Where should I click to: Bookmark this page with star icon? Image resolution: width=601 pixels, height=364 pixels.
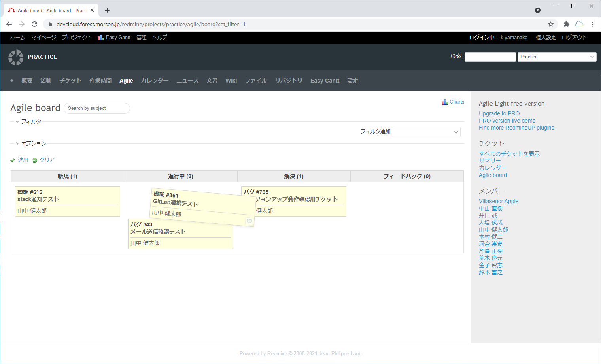point(550,24)
